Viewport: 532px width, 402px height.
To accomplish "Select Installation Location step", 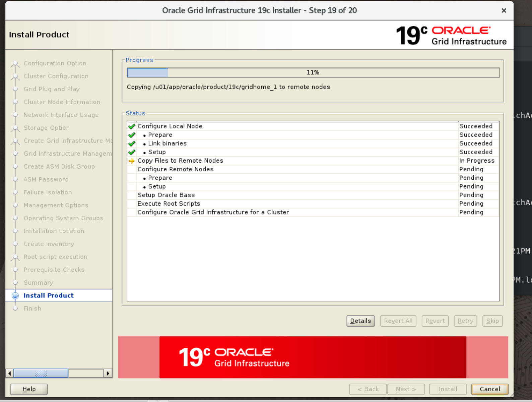I will tap(54, 231).
